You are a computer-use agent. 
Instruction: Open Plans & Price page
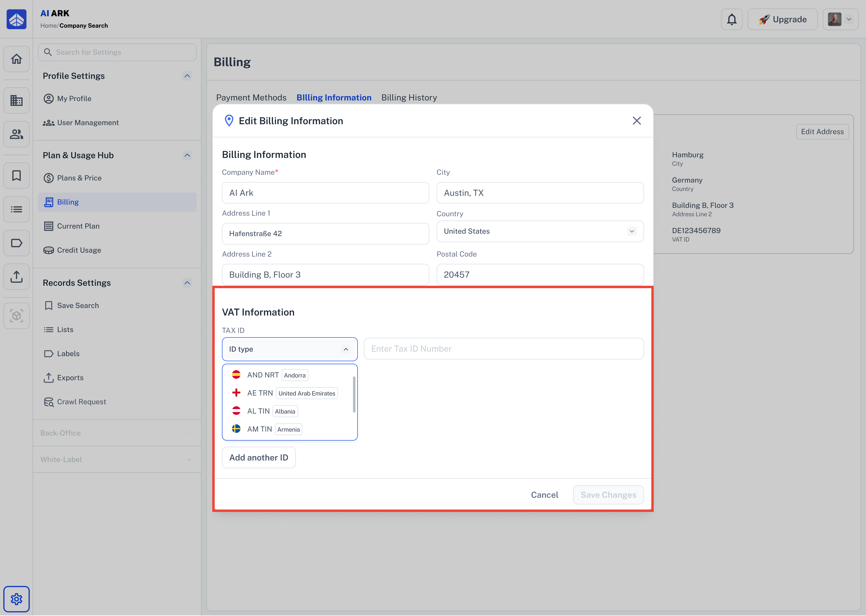tap(117, 178)
